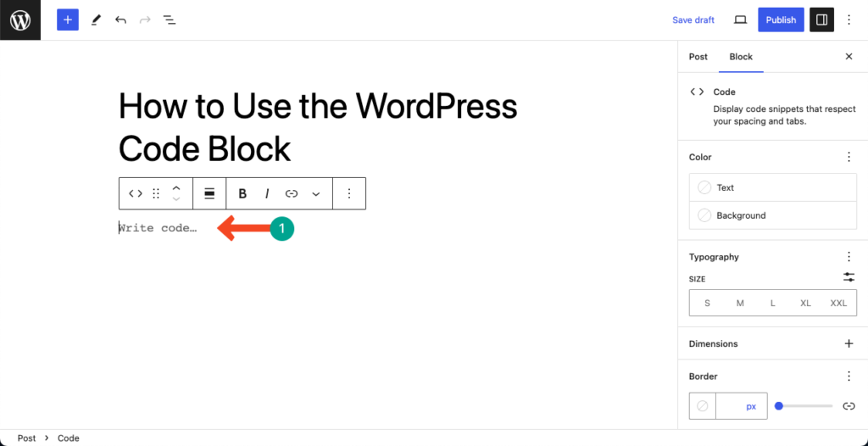The image size is (868, 446).
Task: Open the Document Overview list icon
Action: coord(170,20)
